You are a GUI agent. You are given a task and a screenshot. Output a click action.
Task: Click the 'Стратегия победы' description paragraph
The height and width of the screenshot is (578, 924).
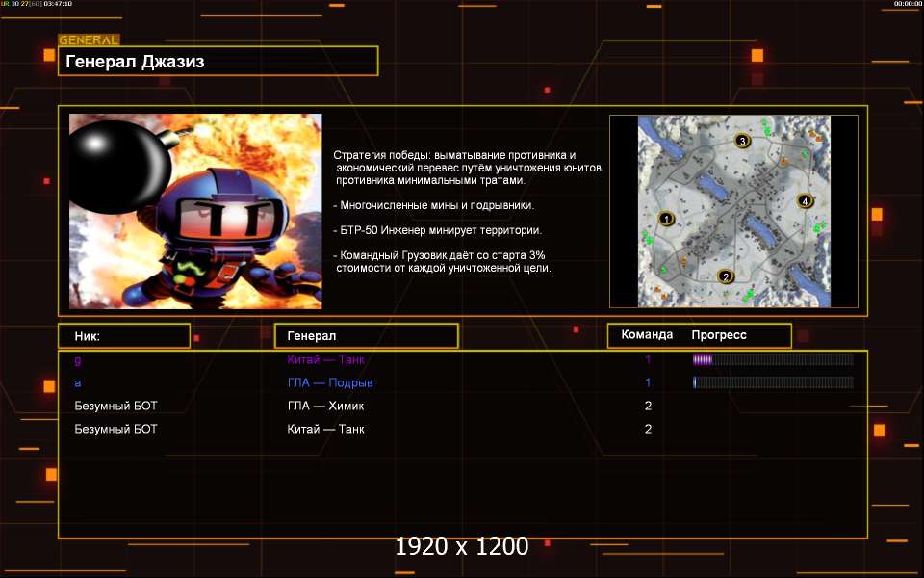tap(468, 168)
